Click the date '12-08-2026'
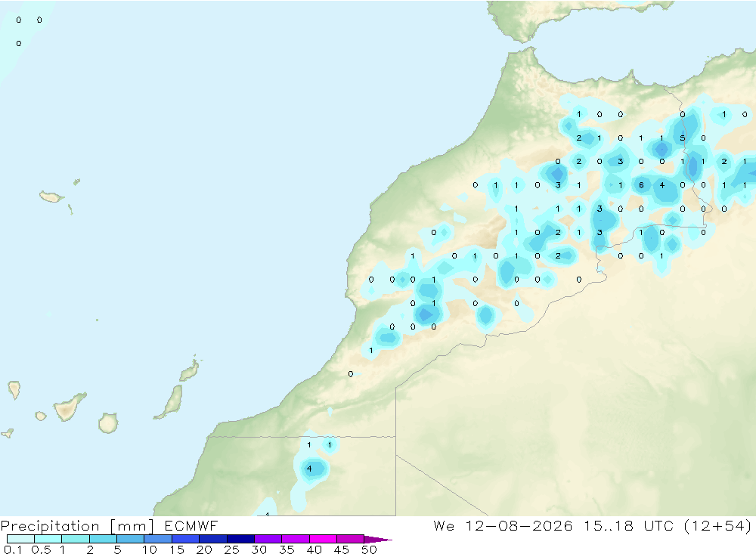 tap(519, 525)
